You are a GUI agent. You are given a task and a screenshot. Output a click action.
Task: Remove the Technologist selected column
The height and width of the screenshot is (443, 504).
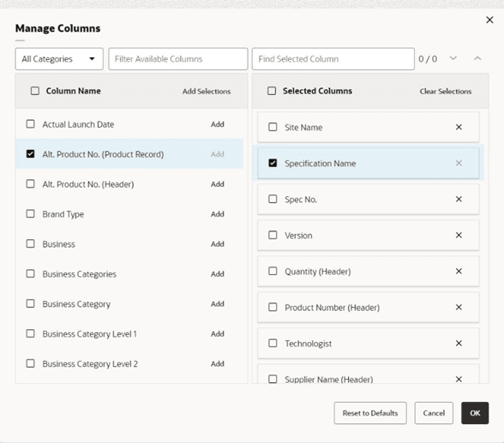point(459,343)
